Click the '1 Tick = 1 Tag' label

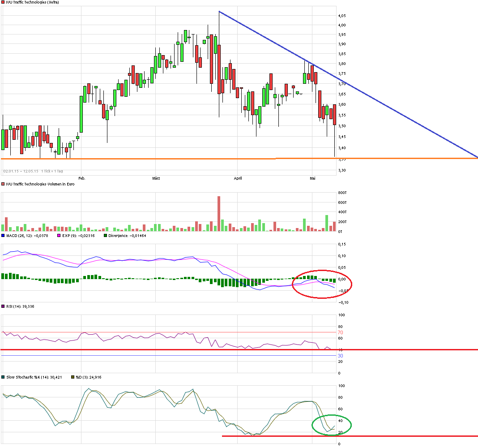pyautogui.click(x=52, y=171)
